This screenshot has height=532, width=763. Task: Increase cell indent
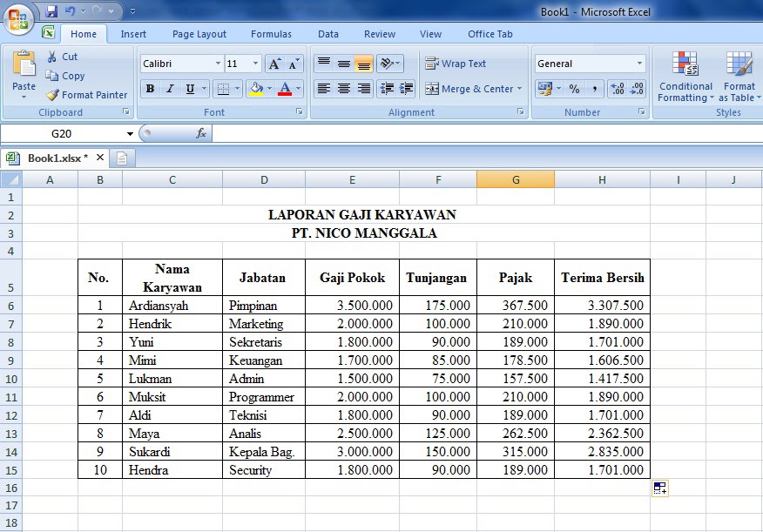(406, 89)
